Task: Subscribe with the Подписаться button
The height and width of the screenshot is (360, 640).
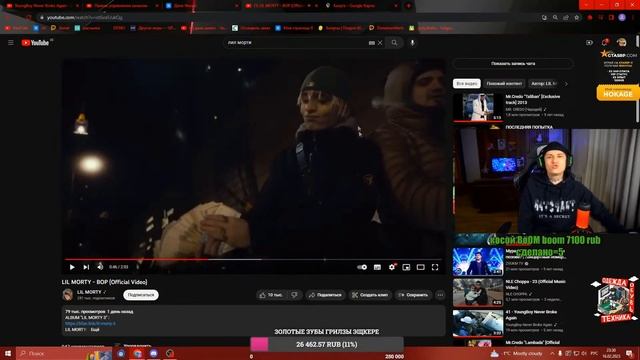Action: [141, 295]
